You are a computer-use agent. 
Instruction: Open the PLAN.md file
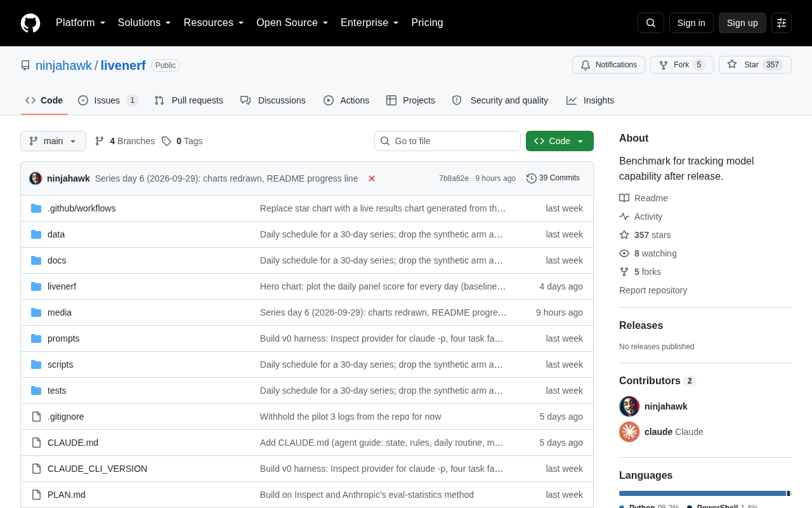[x=67, y=495]
